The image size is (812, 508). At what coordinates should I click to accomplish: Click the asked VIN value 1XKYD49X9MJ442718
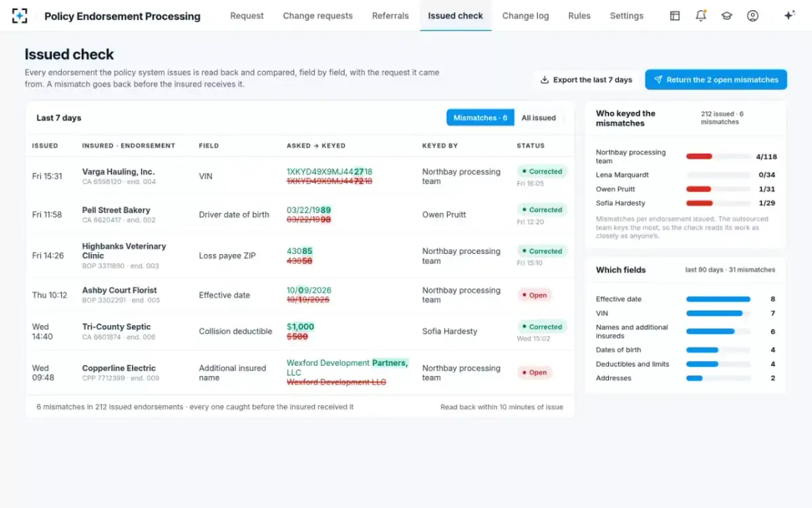click(x=330, y=172)
